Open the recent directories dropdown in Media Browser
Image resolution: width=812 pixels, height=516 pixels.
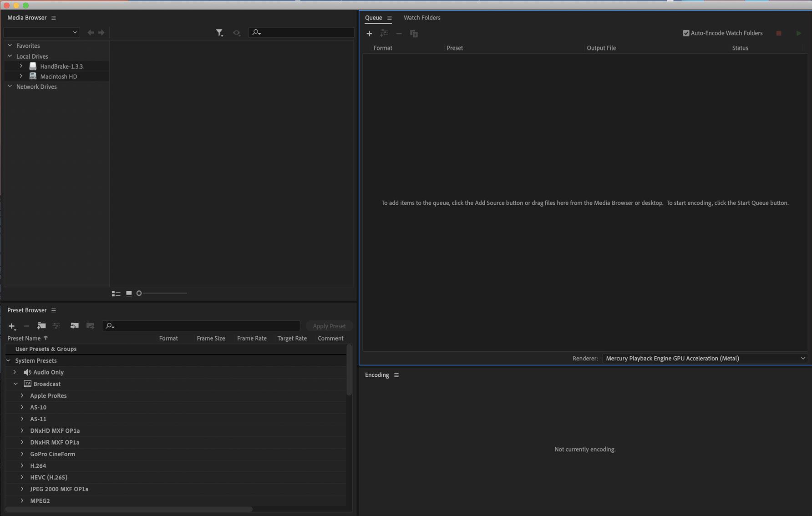point(41,32)
